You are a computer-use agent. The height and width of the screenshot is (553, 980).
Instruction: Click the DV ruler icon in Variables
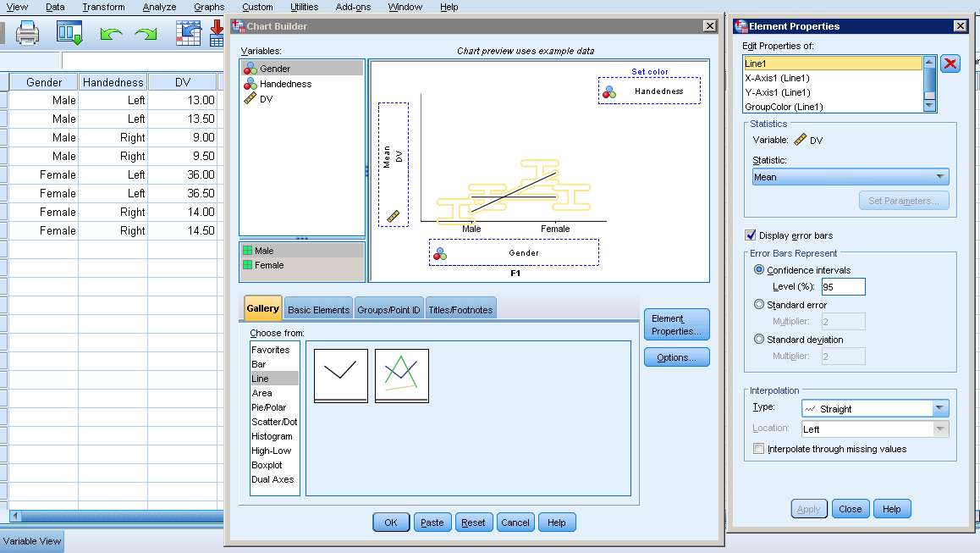251,99
